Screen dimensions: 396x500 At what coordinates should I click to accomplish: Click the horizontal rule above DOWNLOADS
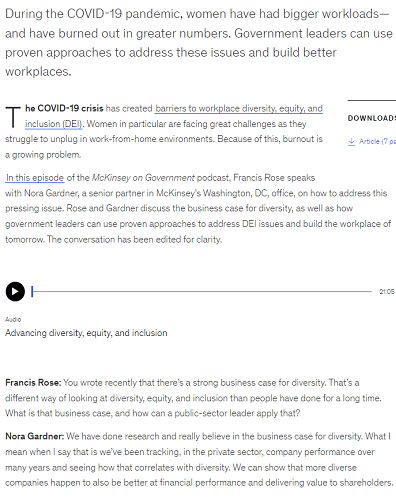point(372,100)
